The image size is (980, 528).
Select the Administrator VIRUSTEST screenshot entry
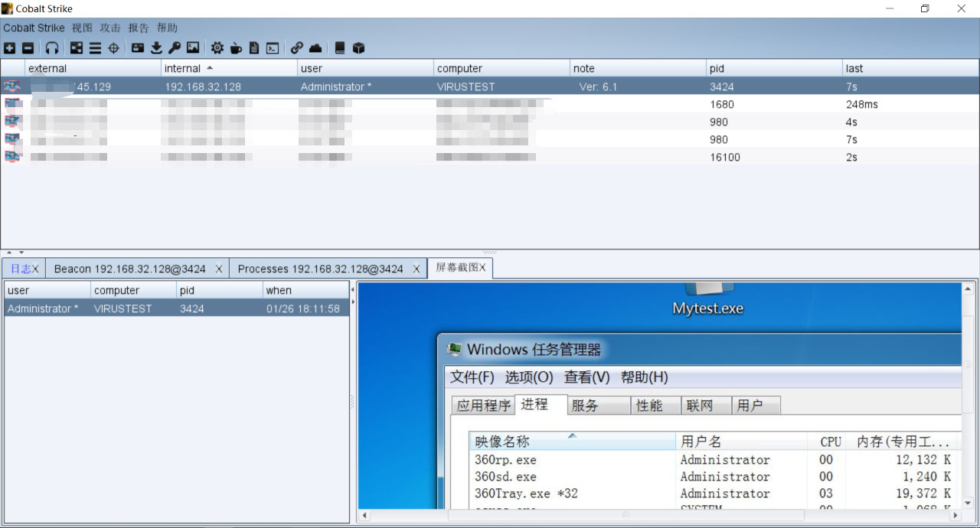176,308
